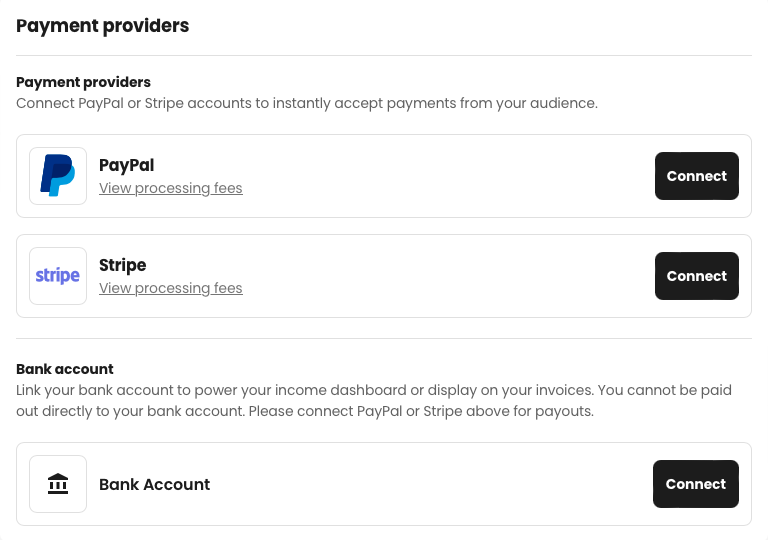Select the Stripe provider name label
The width and height of the screenshot is (768, 540).
click(122, 265)
